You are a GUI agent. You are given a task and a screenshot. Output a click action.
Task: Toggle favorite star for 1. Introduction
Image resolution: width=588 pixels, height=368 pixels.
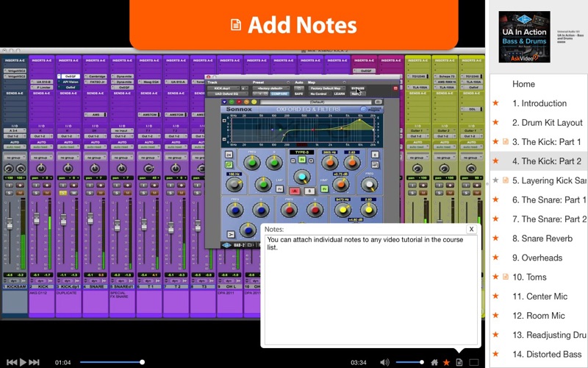pyautogui.click(x=495, y=103)
